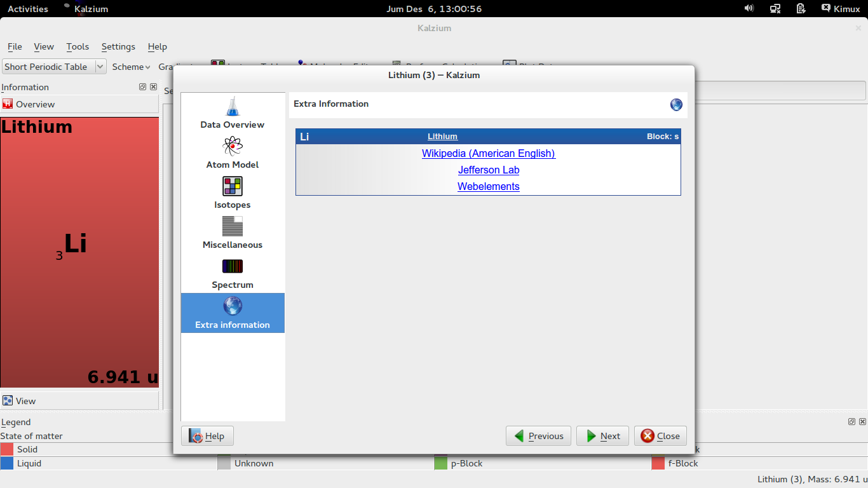This screenshot has height=488, width=868.
Task: Open the Tools menu
Action: 78,46
